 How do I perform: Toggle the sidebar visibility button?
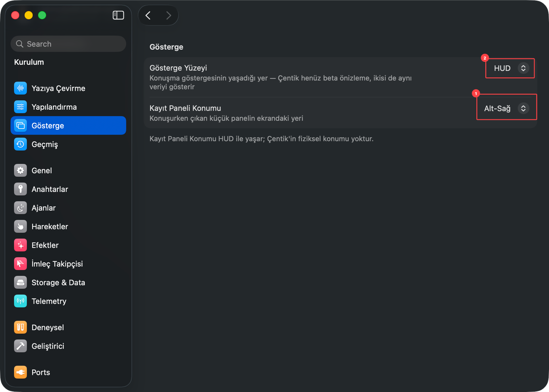tap(118, 15)
